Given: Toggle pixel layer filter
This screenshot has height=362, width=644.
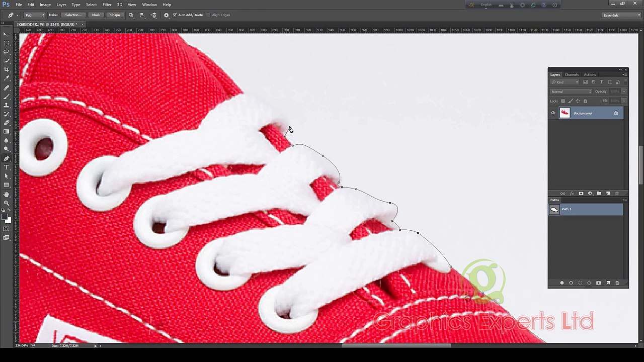Looking at the screenshot, I should click(x=585, y=82).
